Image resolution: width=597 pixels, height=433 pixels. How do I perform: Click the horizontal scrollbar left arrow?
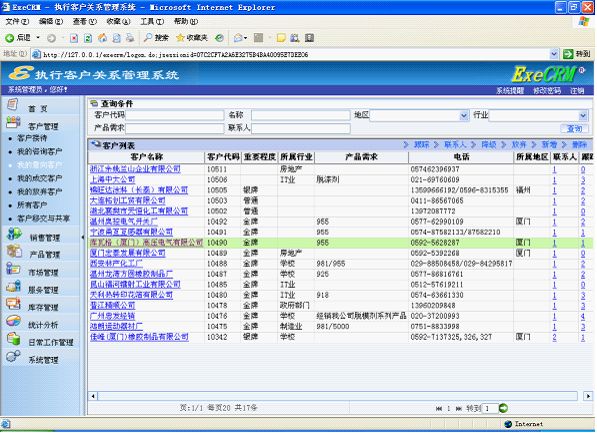click(93, 396)
